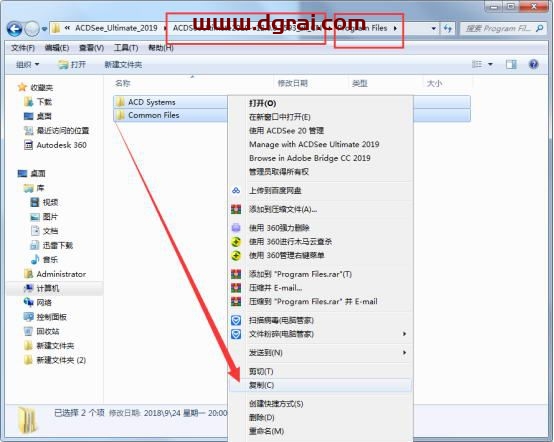Sort by the 类型 column header
The image size is (554, 442).
(x=360, y=83)
